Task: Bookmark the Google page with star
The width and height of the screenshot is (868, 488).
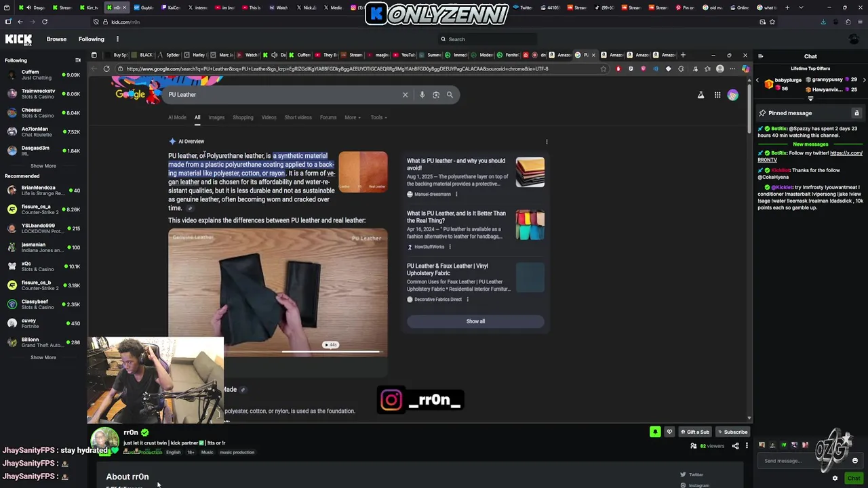Action: [x=603, y=68]
